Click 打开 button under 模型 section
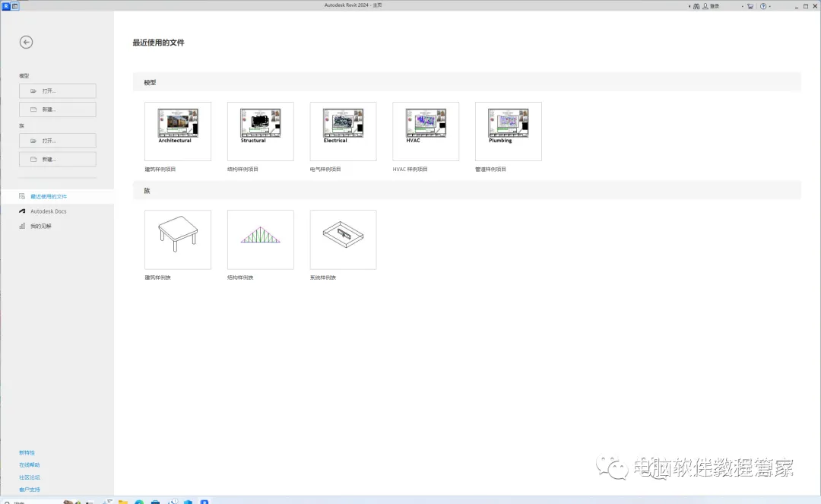Viewport: 821px width, 504px height. [58, 90]
